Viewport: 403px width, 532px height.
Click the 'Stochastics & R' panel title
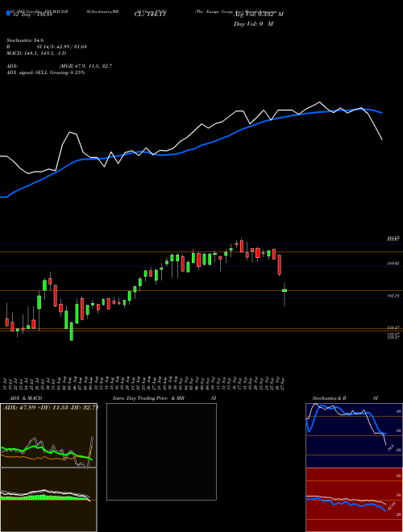330,398
